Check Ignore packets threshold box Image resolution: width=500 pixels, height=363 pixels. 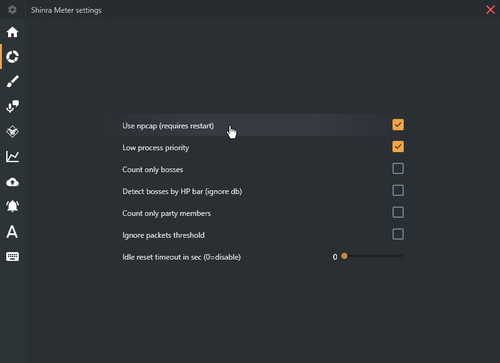coord(398,234)
